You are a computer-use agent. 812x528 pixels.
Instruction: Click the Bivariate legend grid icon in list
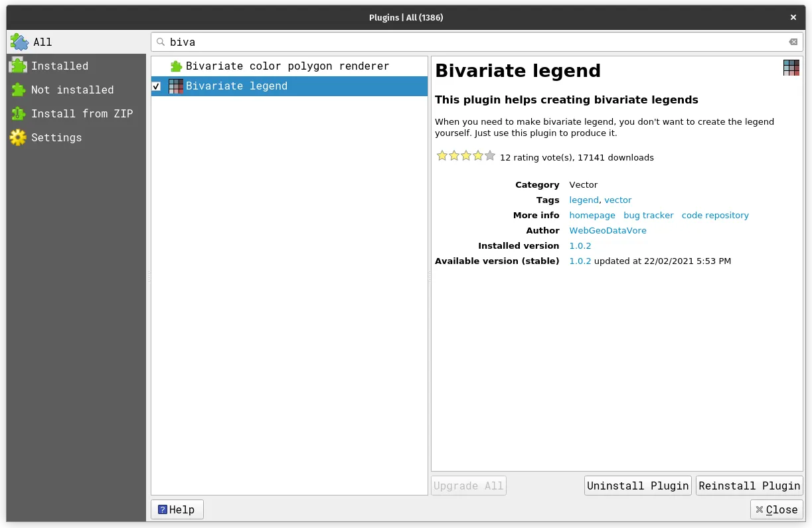176,86
